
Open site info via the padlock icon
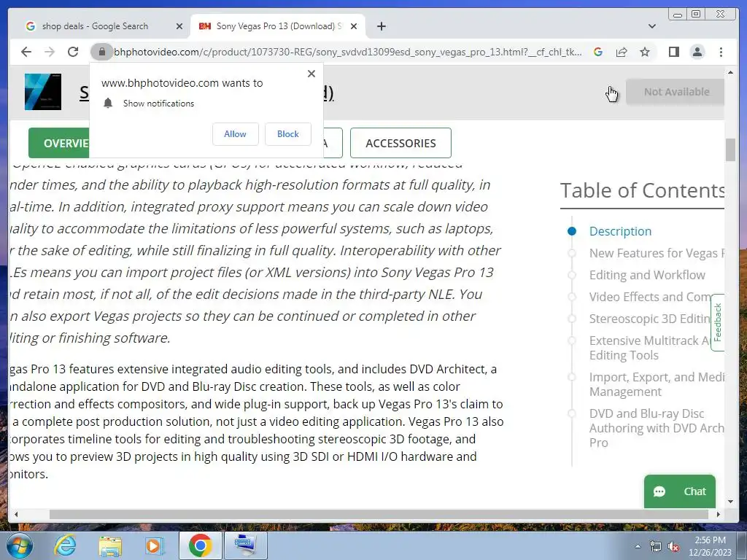tap(101, 52)
